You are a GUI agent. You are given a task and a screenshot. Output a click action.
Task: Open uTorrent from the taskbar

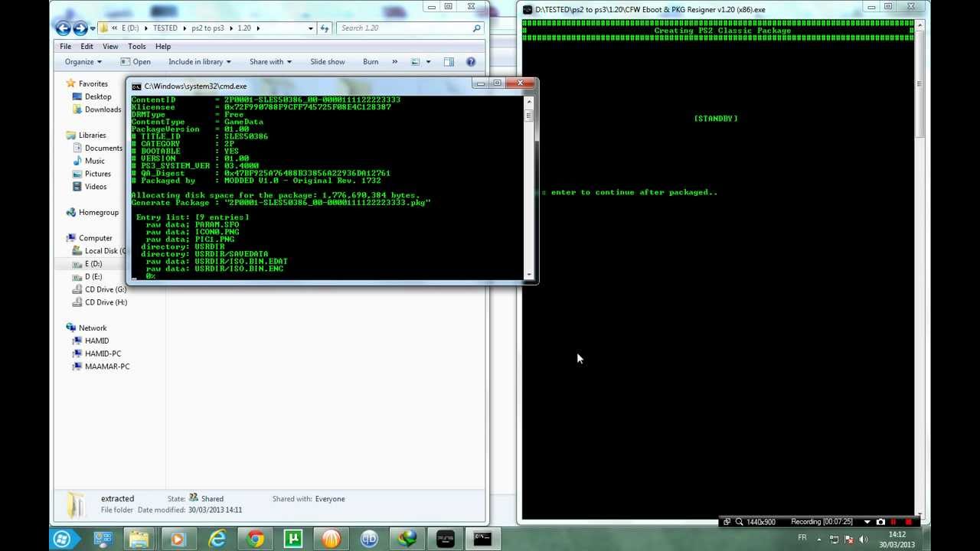pos(293,540)
